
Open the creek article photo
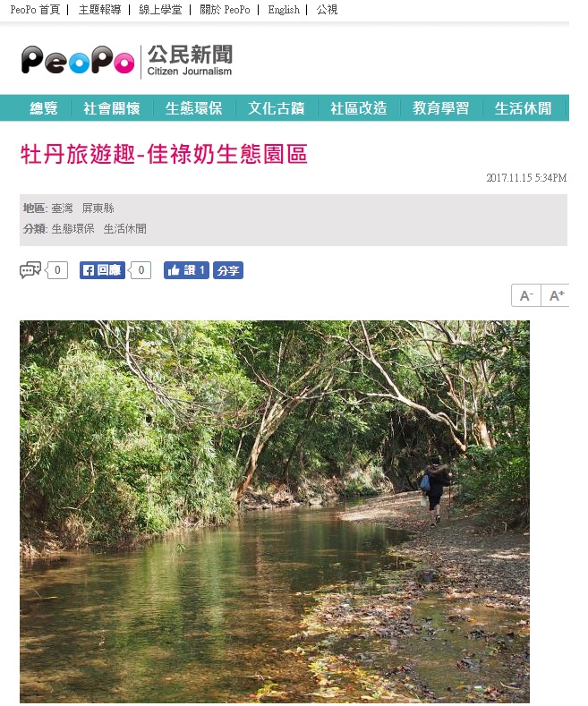[x=275, y=512]
